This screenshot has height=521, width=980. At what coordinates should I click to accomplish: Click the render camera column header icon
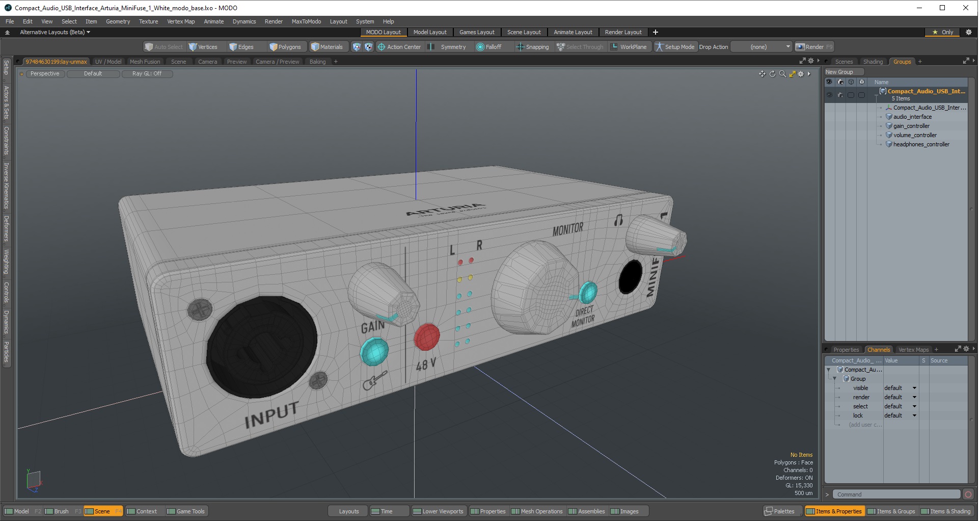(840, 82)
